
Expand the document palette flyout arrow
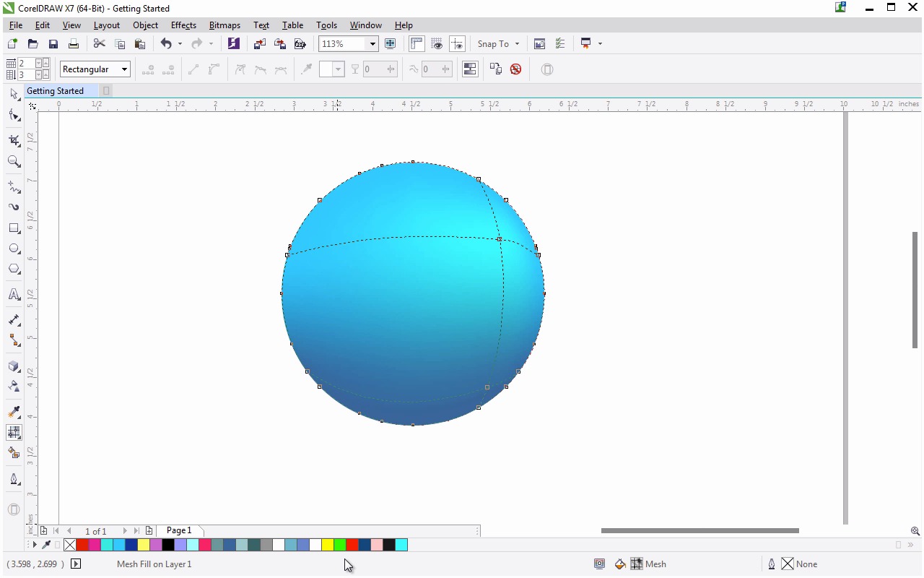click(x=35, y=545)
